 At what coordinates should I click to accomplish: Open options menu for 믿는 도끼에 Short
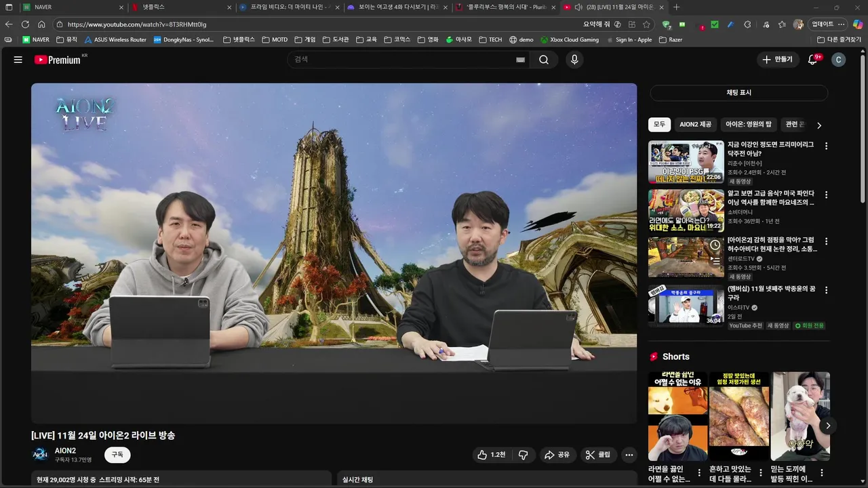coord(822,473)
